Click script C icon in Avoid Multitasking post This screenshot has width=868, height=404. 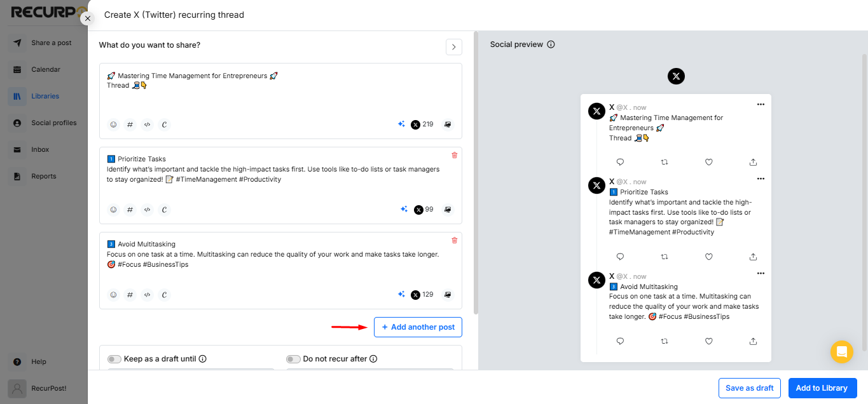165,295
